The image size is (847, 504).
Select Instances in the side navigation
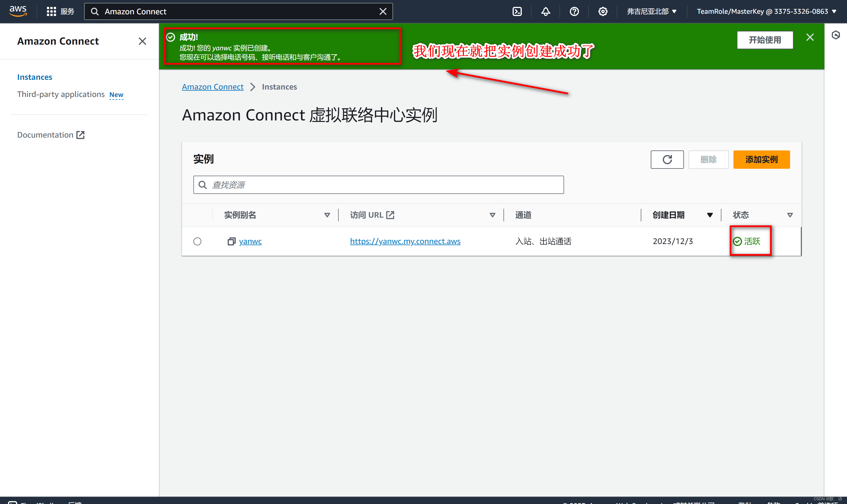pyautogui.click(x=35, y=77)
